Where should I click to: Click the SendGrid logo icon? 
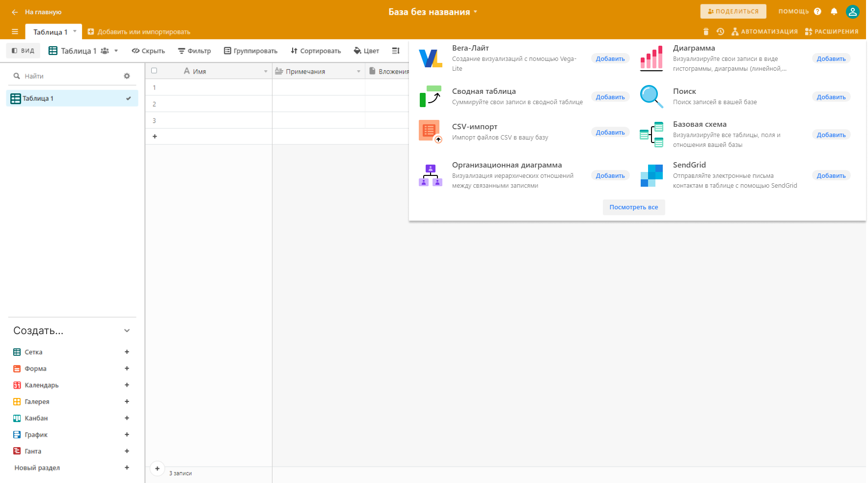tap(651, 175)
